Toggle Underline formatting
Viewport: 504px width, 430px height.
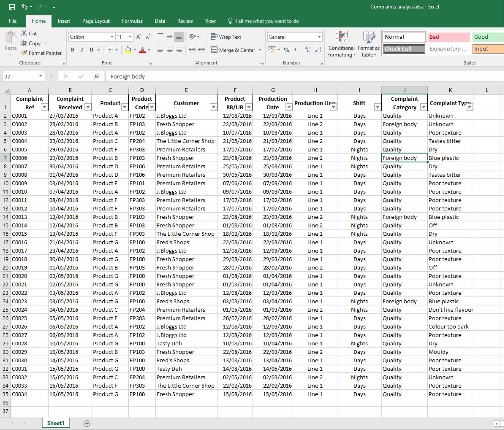(91, 50)
